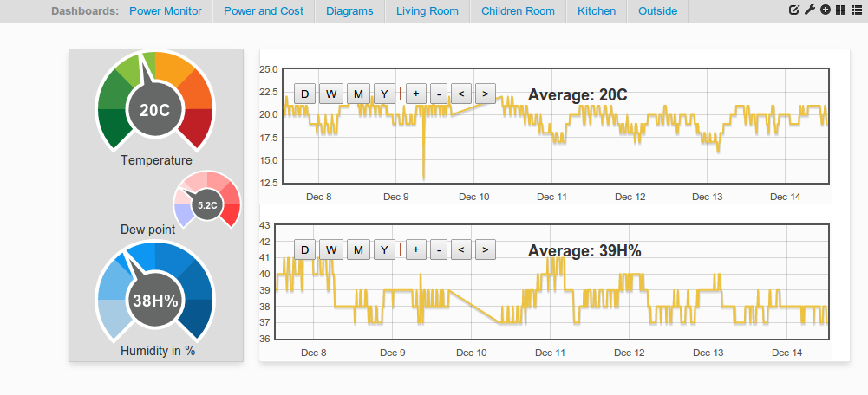Set temperature graph to Day view
Viewport: 868px width, 395px height.
click(303, 94)
